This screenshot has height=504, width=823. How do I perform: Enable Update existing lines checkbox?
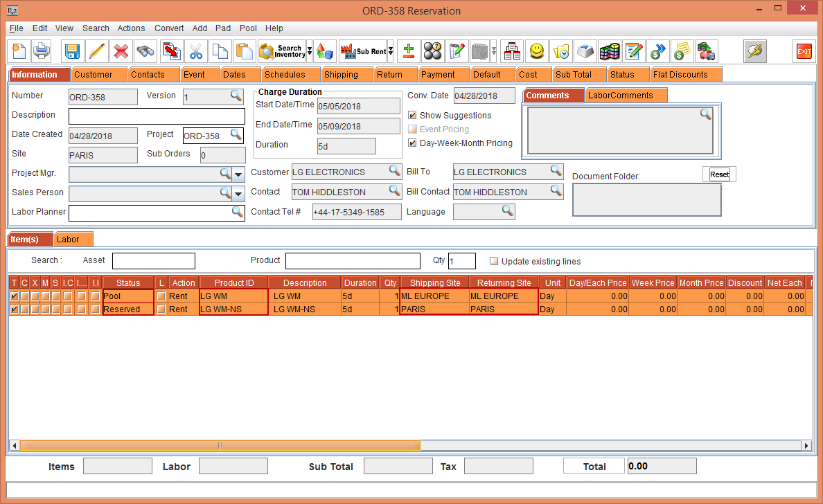(494, 262)
